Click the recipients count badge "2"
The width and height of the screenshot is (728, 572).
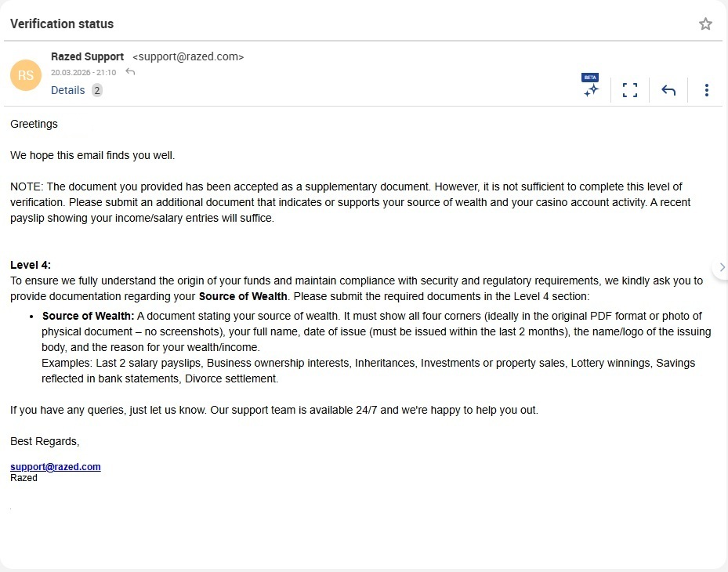[97, 90]
